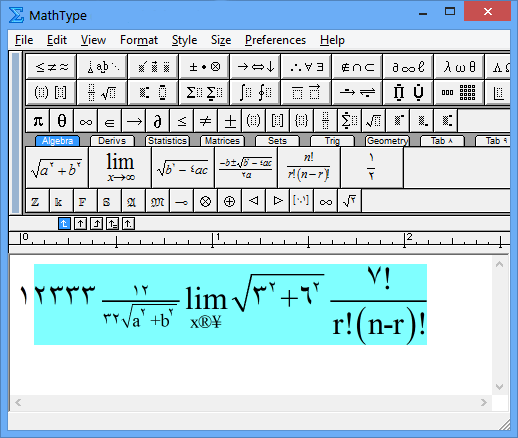The width and height of the screenshot is (518, 438).
Task: Open the miscellaneous symbols palette (∂∞ℓ)
Action: 408,67
